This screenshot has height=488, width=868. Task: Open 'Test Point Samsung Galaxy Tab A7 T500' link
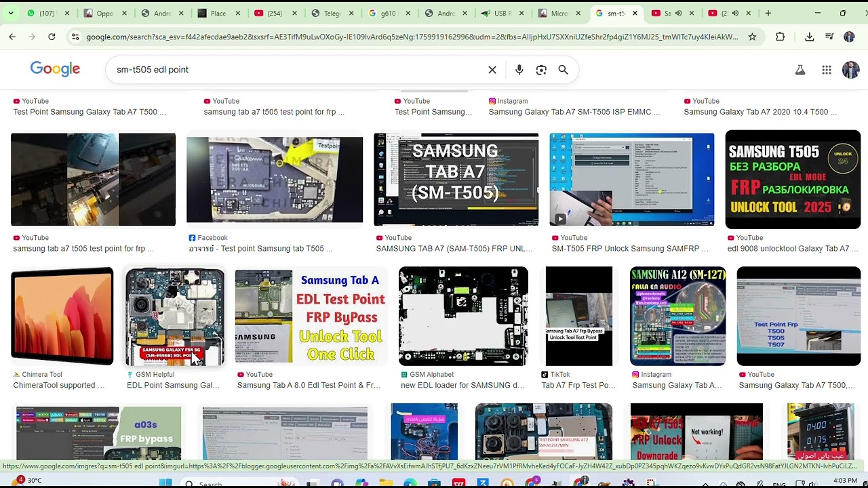click(90, 112)
